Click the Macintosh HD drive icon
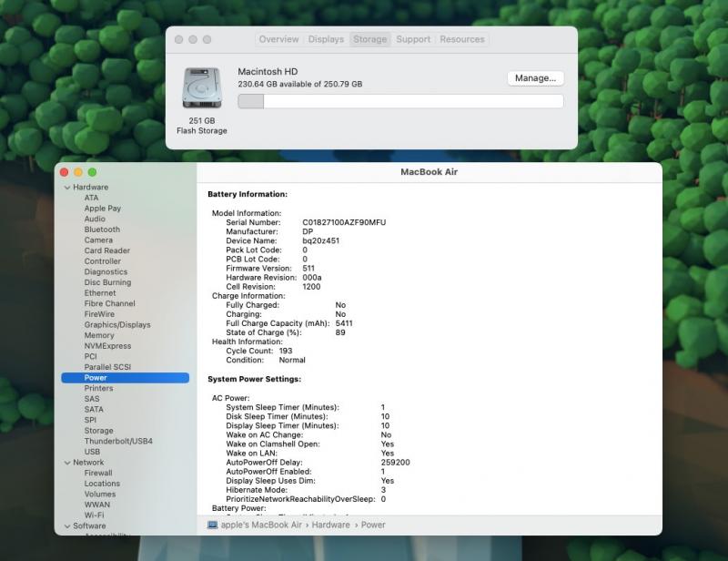 click(x=201, y=88)
